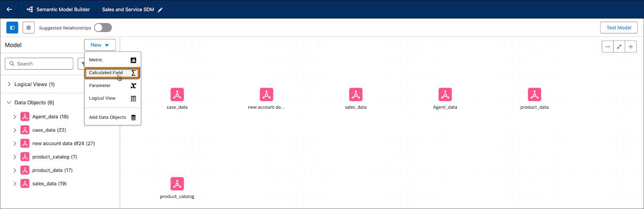Click the Add Data Objects database icon
The width and height of the screenshot is (644, 209).
(133, 117)
